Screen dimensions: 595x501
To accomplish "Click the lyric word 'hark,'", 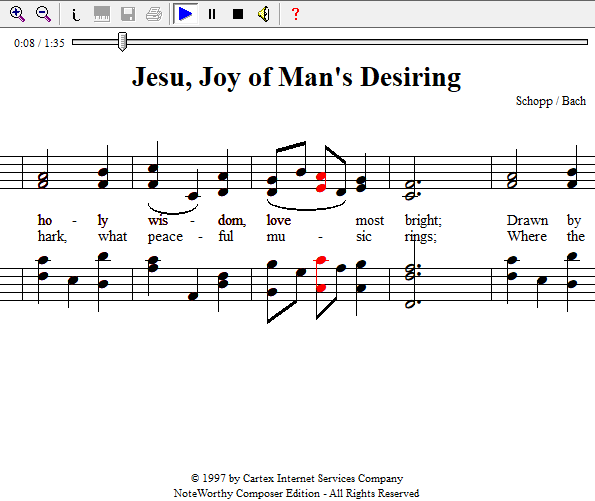I will [52, 236].
